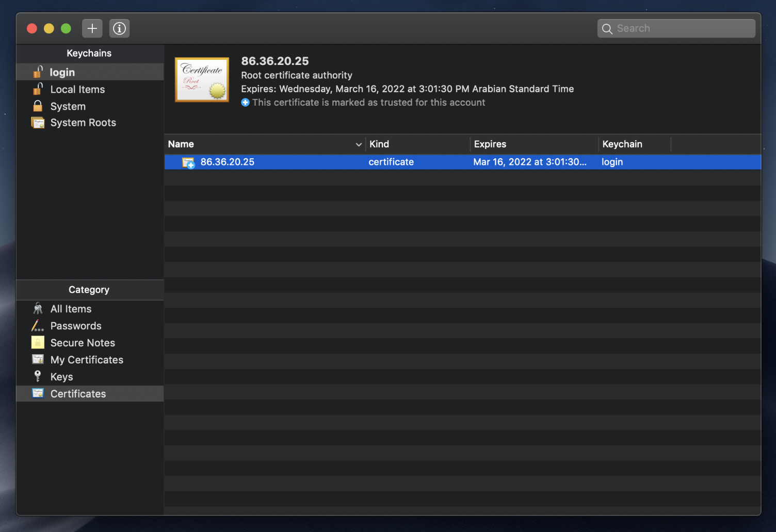Click the 'login' keychain cell in the row
This screenshot has width=776, height=532.
[x=612, y=162]
